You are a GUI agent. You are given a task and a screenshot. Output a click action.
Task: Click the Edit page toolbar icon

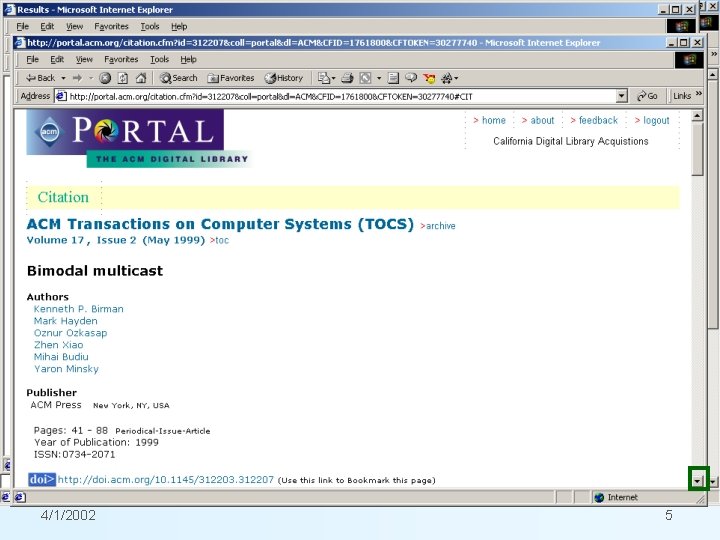click(x=366, y=78)
